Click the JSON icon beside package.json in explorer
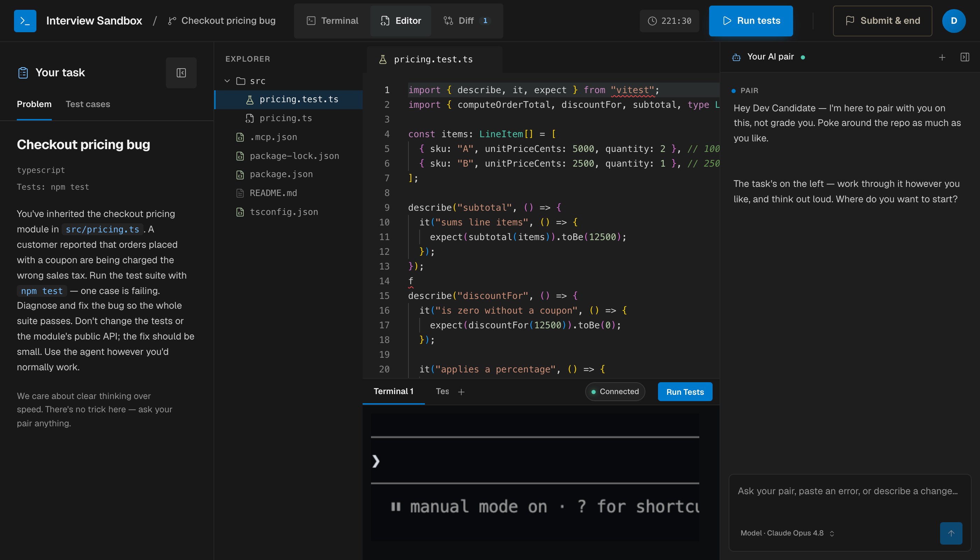 (x=240, y=175)
